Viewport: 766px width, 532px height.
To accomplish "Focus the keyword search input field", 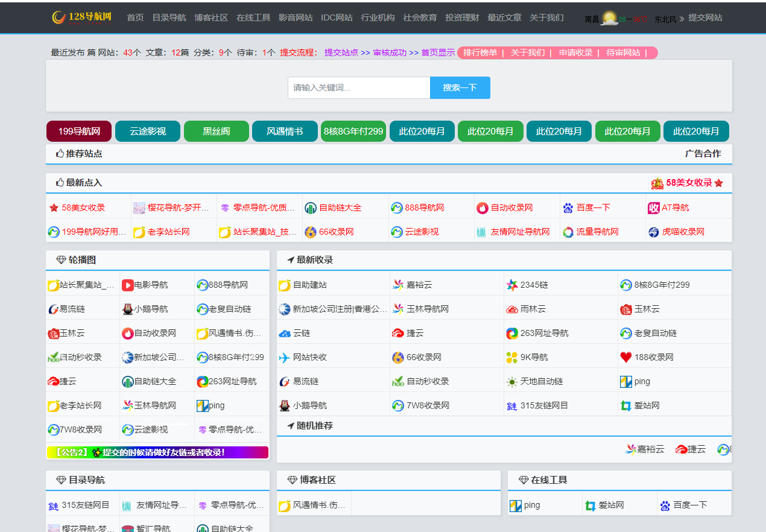I will pyautogui.click(x=359, y=87).
